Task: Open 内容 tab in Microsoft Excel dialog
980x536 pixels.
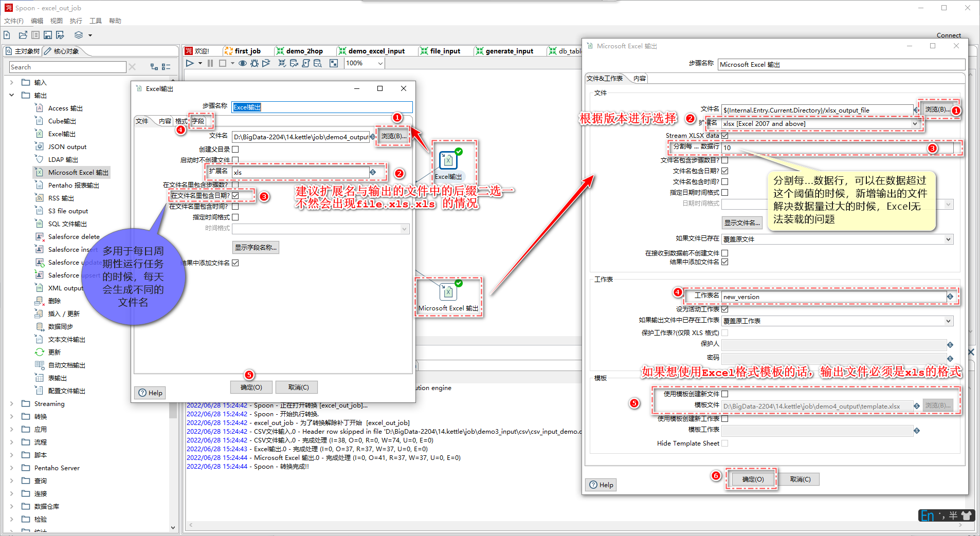Action: tap(640, 79)
